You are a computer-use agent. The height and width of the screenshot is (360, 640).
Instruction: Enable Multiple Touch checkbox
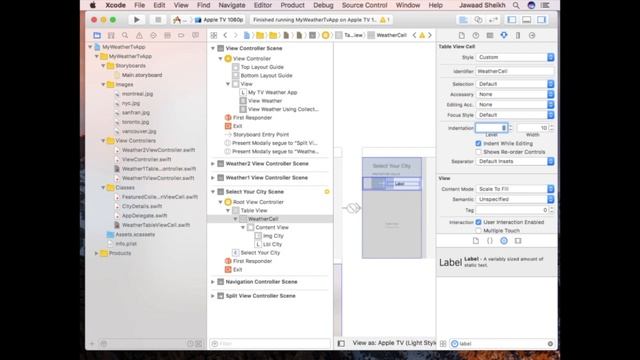(478, 231)
